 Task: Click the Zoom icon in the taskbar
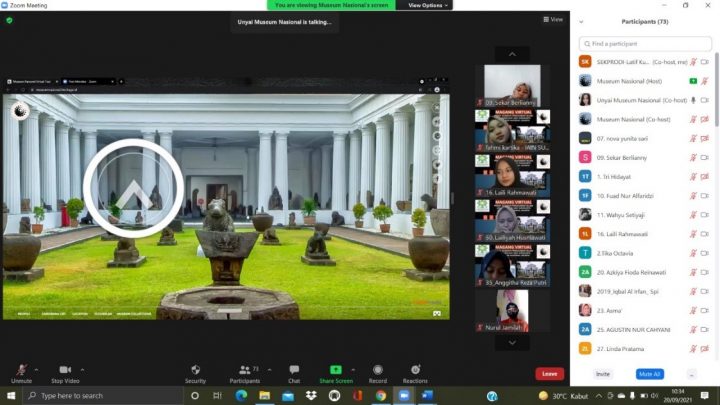[404, 396]
